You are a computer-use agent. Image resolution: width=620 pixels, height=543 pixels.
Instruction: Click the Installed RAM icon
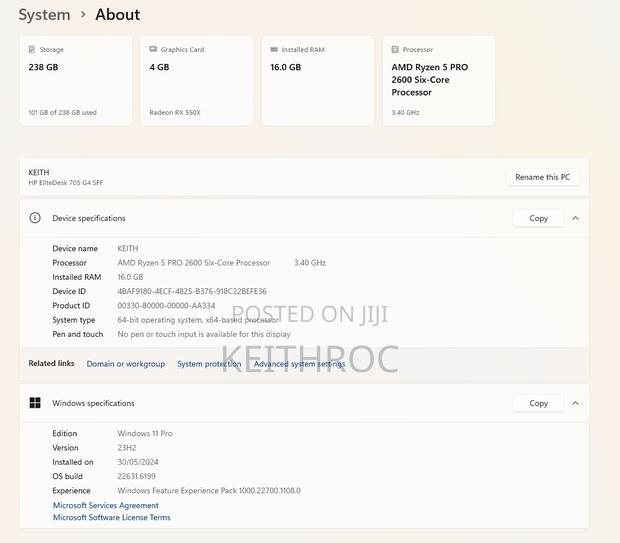pos(274,49)
